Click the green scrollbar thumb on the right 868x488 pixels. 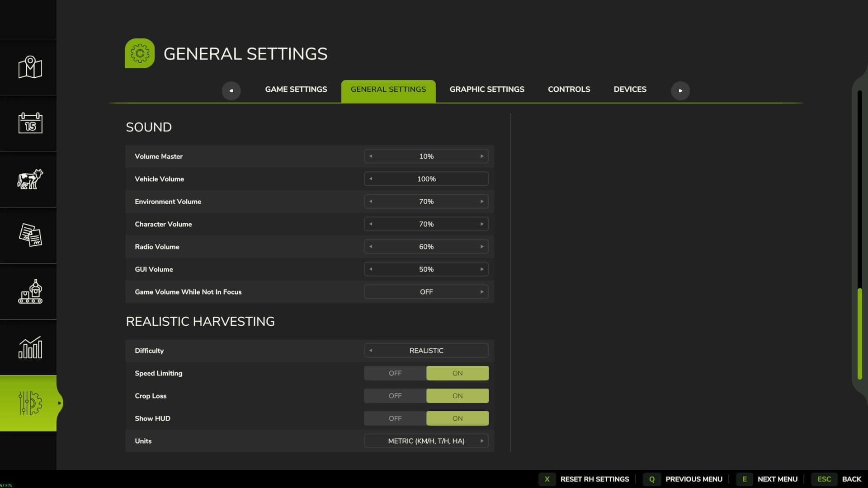859,333
